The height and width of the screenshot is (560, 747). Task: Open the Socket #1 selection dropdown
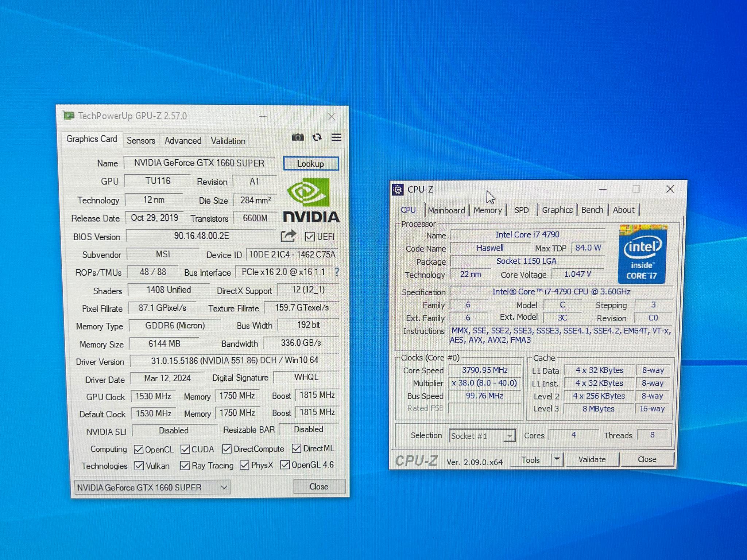tap(482, 436)
